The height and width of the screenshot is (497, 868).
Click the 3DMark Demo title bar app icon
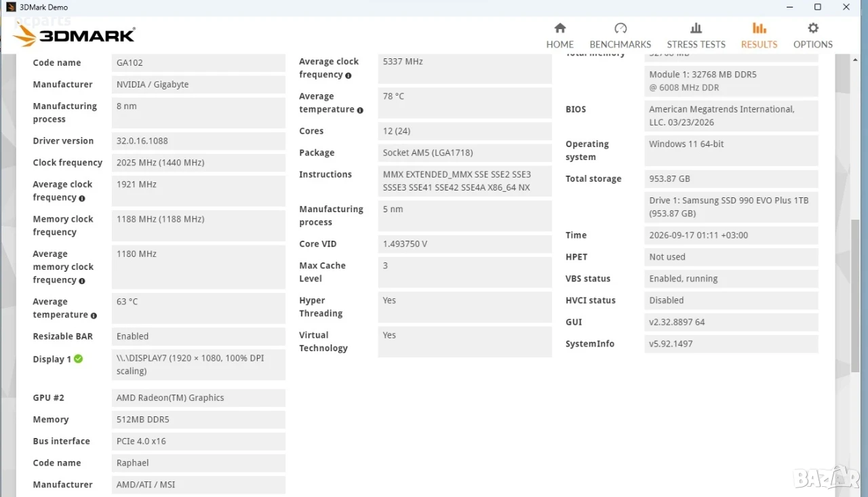point(11,7)
